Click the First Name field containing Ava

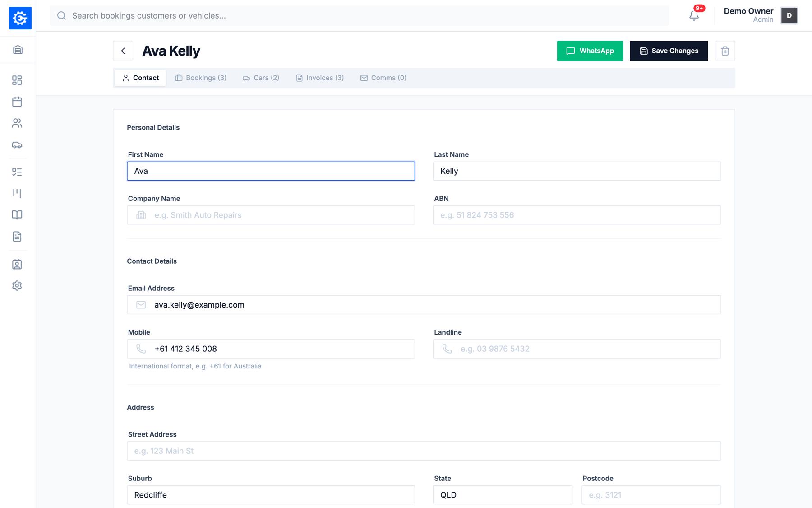(x=271, y=171)
